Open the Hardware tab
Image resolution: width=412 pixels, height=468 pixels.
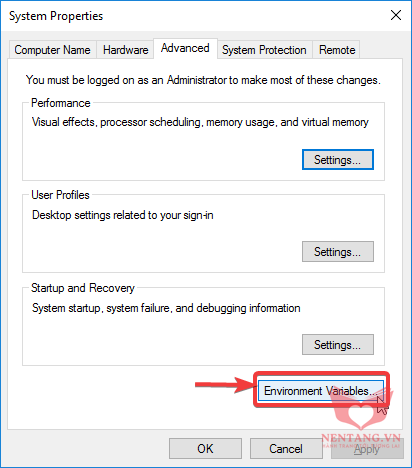click(x=125, y=50)
